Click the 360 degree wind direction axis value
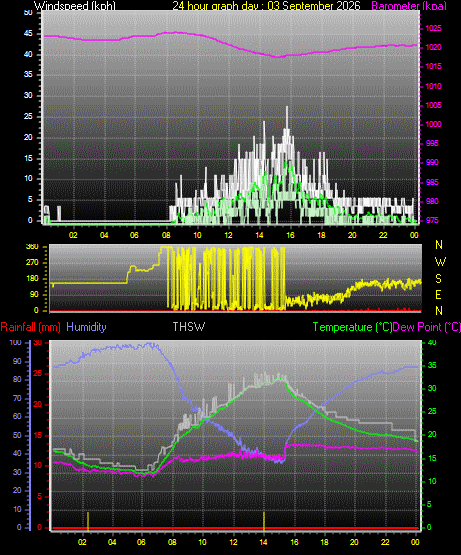The width and height of the screenshot is (461, 555). tap(32, 247)
